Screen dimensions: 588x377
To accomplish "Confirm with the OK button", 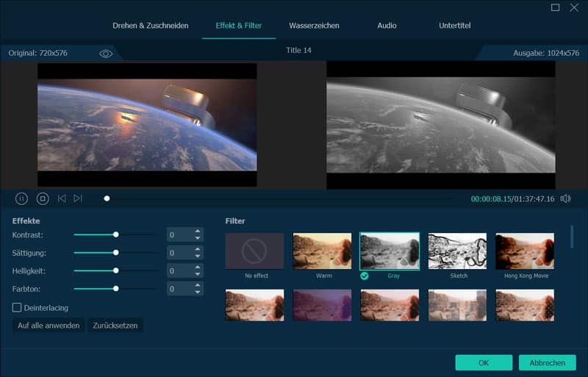I will point(484,363).
